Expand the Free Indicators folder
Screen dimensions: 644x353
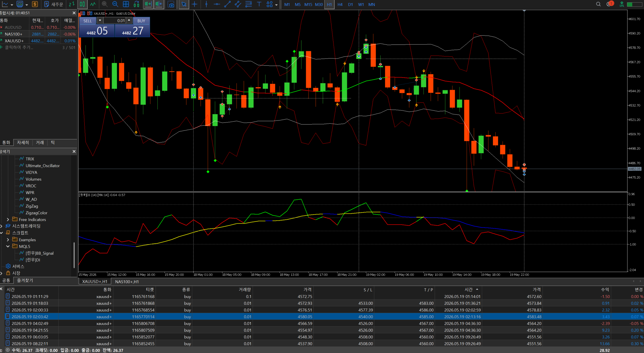8,219
